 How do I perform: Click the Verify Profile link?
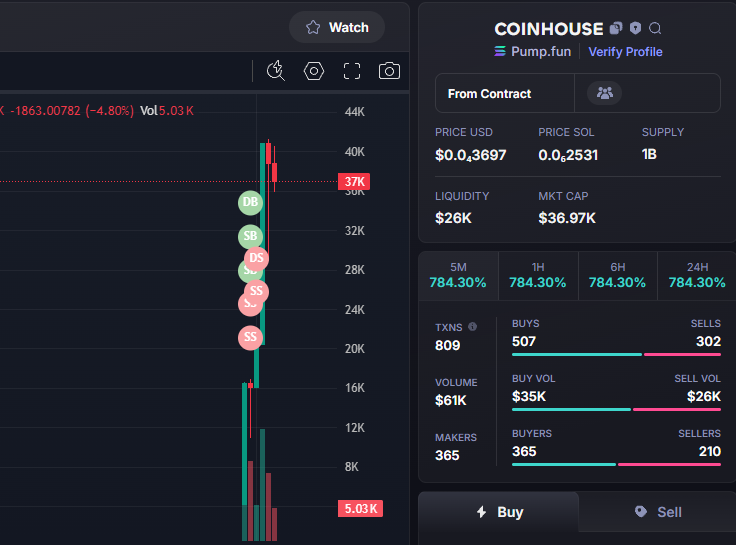[x=625, y=52]
